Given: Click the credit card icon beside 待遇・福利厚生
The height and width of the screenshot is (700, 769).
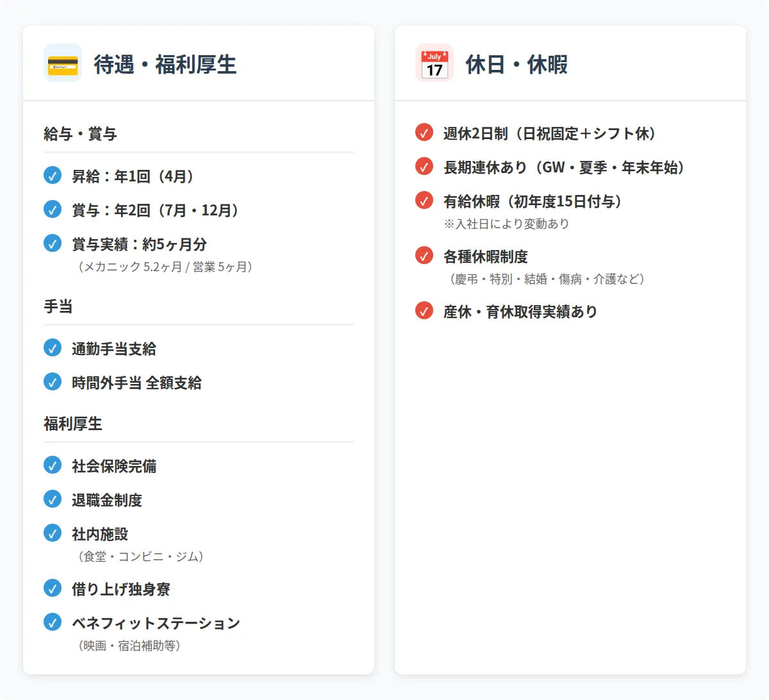Looking at the screenshot, I should click(63, 63).
